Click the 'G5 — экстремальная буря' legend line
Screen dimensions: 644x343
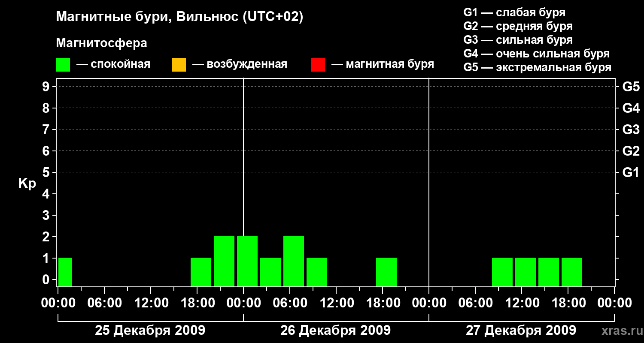click(x=538, y=68)
